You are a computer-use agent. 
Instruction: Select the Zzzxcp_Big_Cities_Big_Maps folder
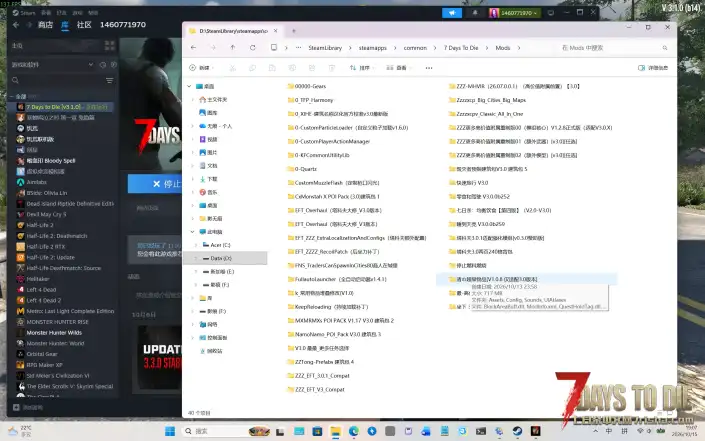(x=487, y=100)
